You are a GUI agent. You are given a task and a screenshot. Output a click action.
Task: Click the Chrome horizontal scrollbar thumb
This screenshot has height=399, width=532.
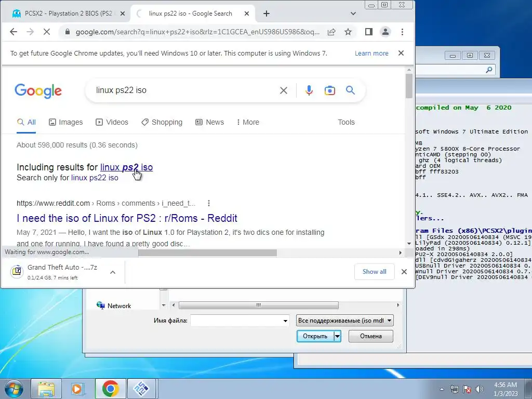tap(207, 253)
